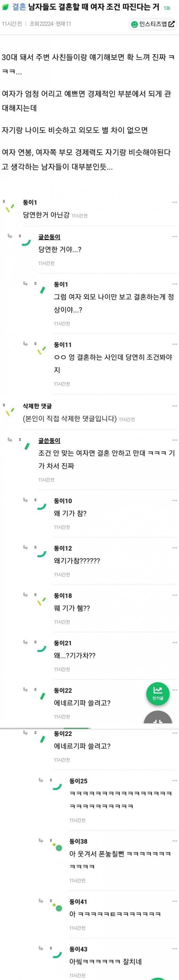Click 둥이25's green curve avatar
Image resolution: width=179 pixels, height=980 pixels.
click(57, 786)
